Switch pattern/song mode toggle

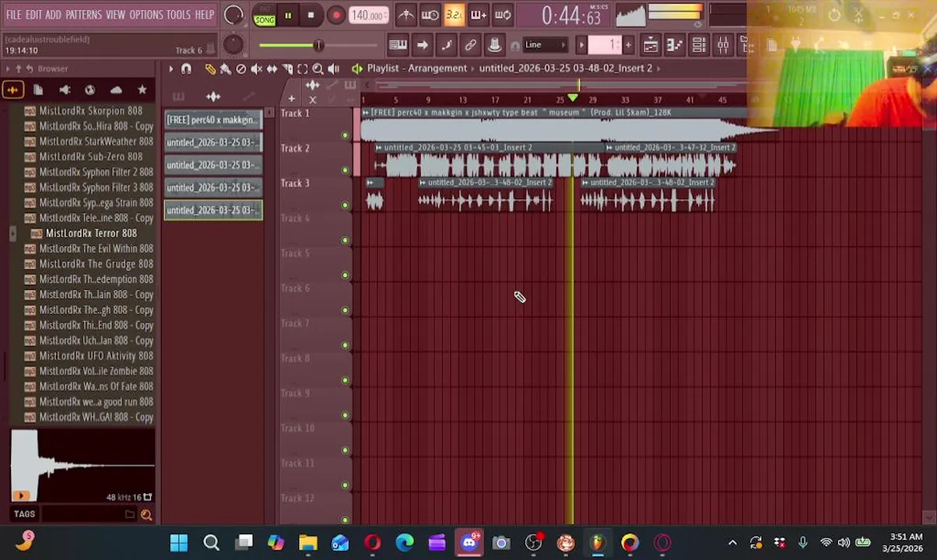pos(265,16)
